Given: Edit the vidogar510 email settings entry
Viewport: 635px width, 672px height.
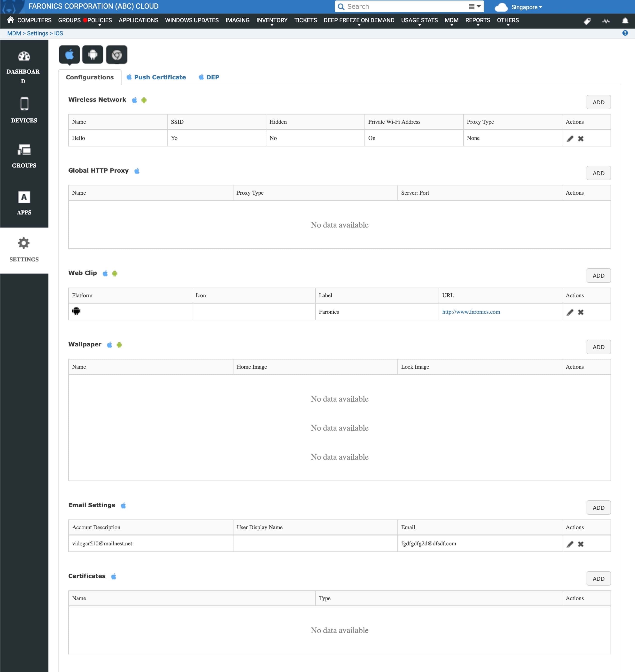Looking at the screenshot, I should pos(570,544).
